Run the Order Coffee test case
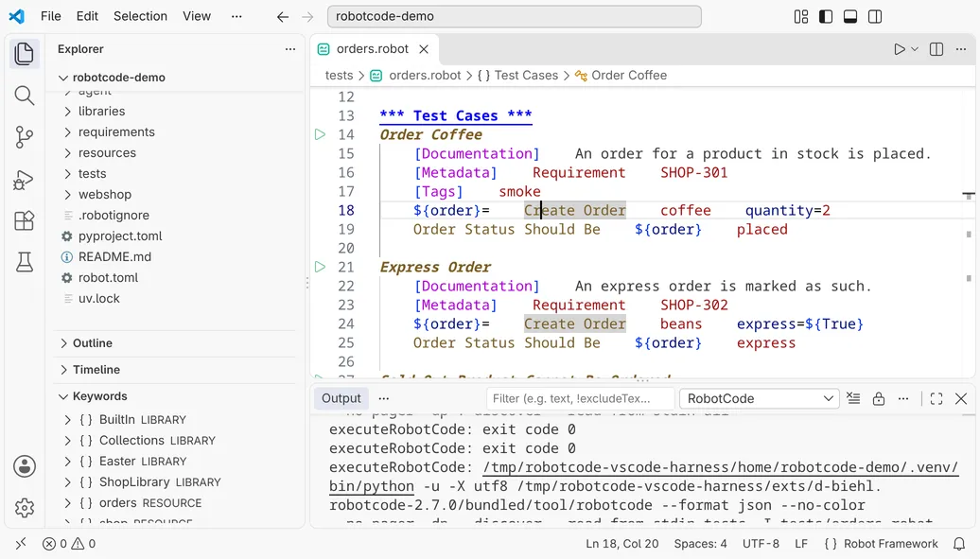This screenshot has width=980, height=559. (320, 134)
